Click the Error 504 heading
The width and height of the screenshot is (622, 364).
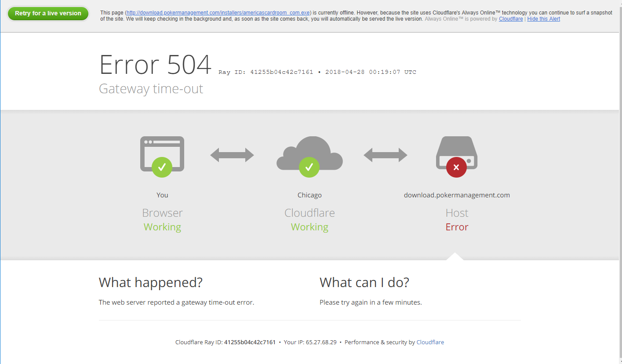click(155, 65)
